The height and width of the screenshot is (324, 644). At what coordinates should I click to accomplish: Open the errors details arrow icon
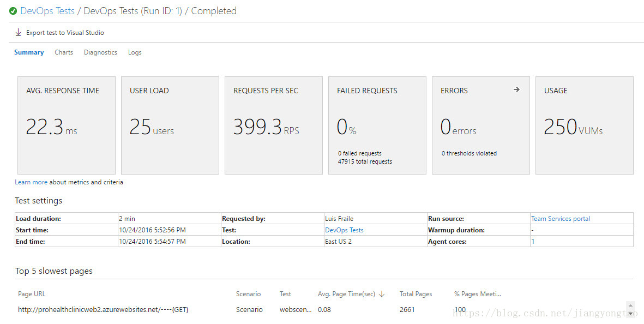516,89
